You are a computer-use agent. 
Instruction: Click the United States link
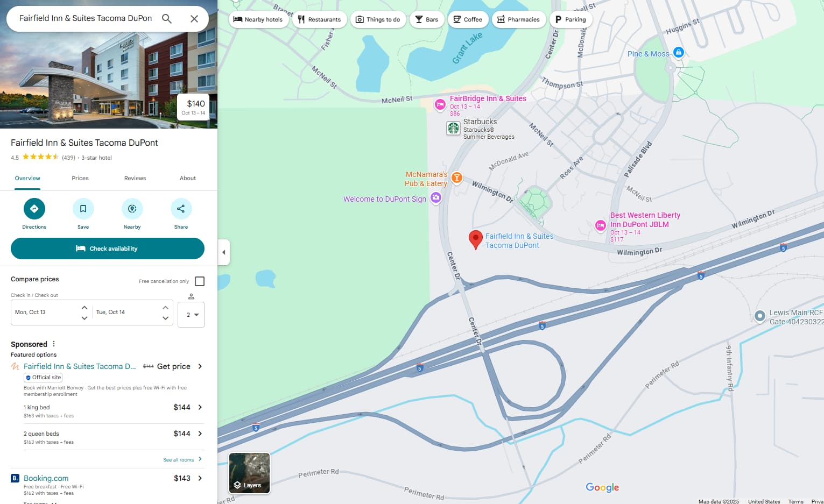pyautogui.click(x=764, y=501)
